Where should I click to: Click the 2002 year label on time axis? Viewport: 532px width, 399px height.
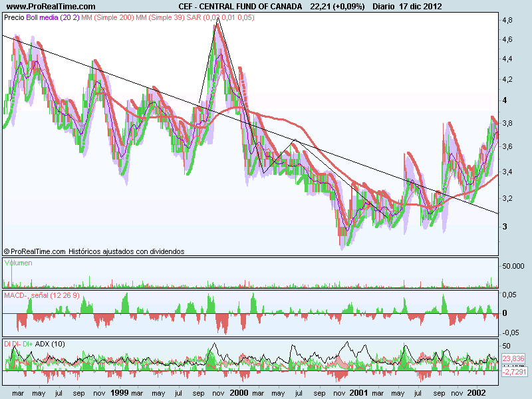(x=477, y=393)
